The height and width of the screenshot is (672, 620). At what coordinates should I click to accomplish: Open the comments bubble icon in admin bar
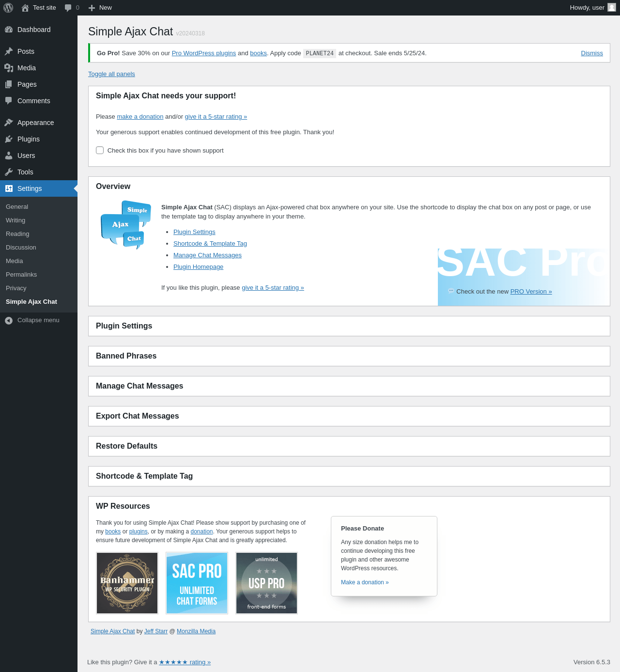tap(68, 8)
